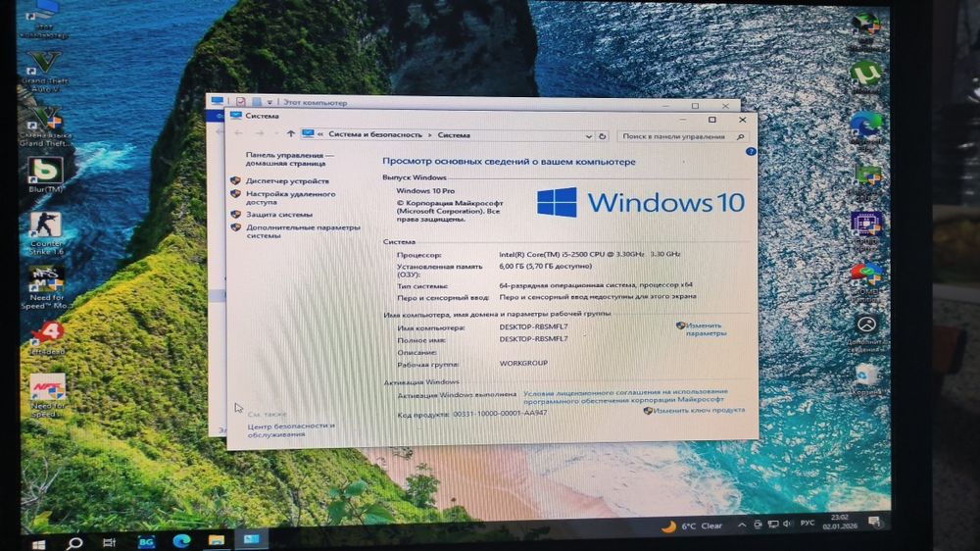Open Task View on the taskbar

point(110,543)
